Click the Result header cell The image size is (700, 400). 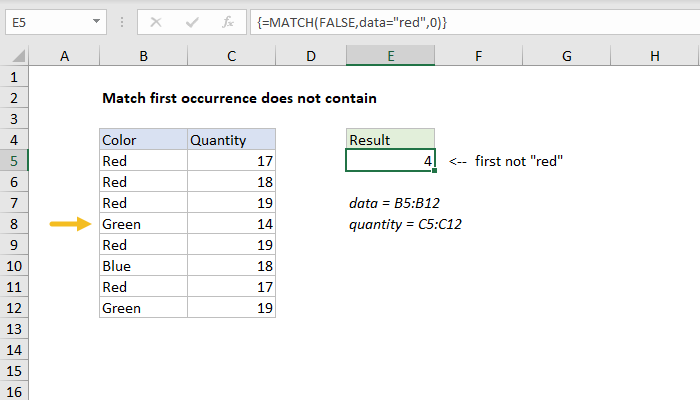coord(390,140)
